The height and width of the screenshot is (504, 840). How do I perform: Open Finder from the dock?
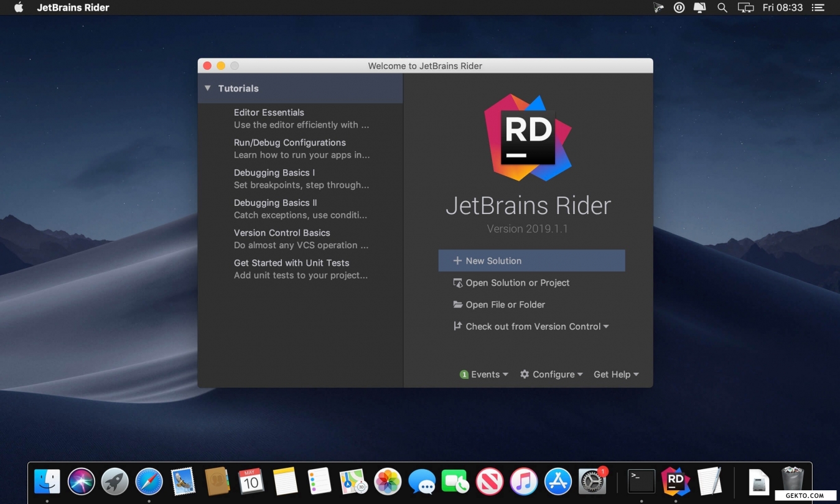(x=47, y=482)
